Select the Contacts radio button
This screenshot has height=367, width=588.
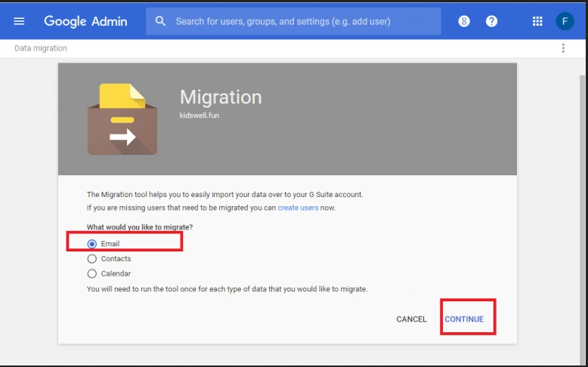(92, 259)
